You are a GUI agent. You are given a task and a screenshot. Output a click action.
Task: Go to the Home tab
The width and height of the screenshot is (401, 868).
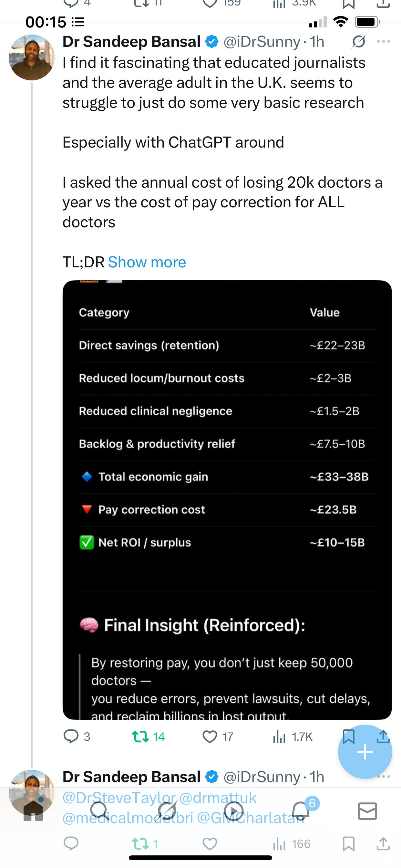click(33, 811)
